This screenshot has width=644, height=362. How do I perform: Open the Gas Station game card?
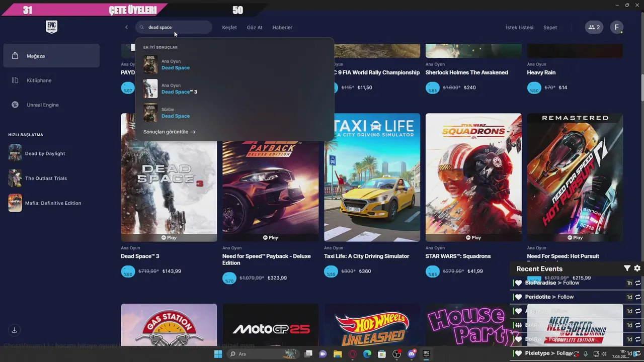[169, 324]
